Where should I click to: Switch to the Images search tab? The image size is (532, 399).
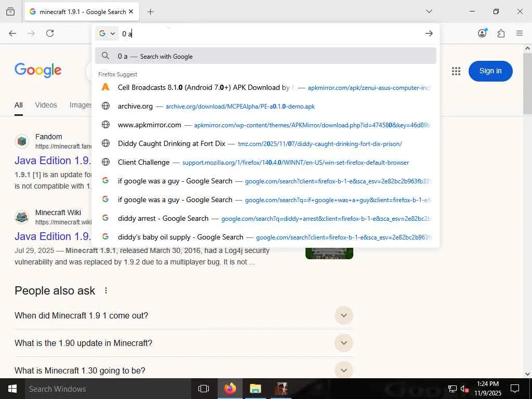tap(81, 105)
